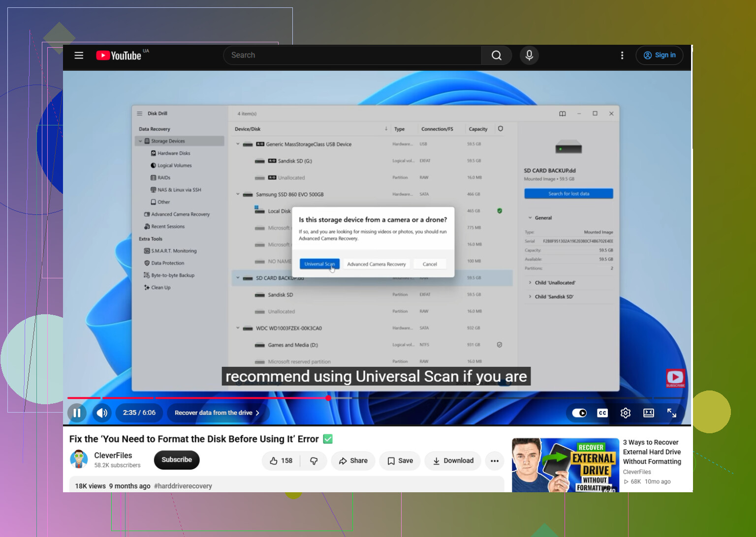Switch to theater mode
This screenshot has height=537, width=756.
649,413
